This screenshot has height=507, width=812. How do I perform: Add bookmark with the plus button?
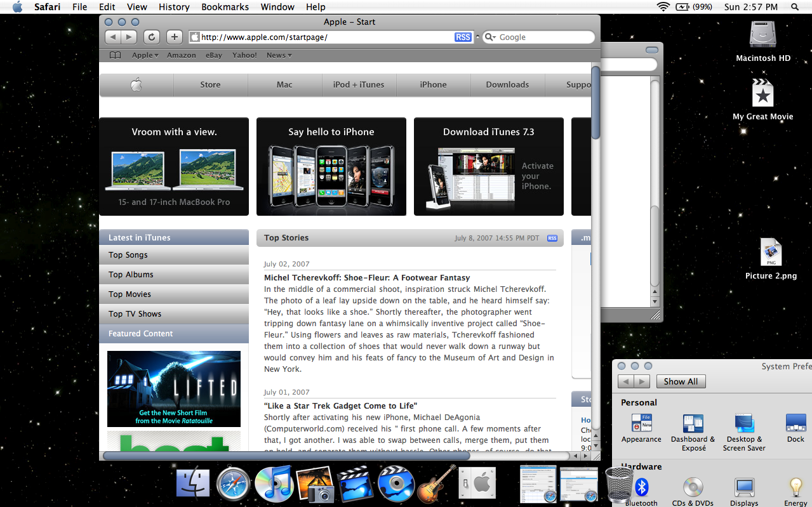pos(175,37)
